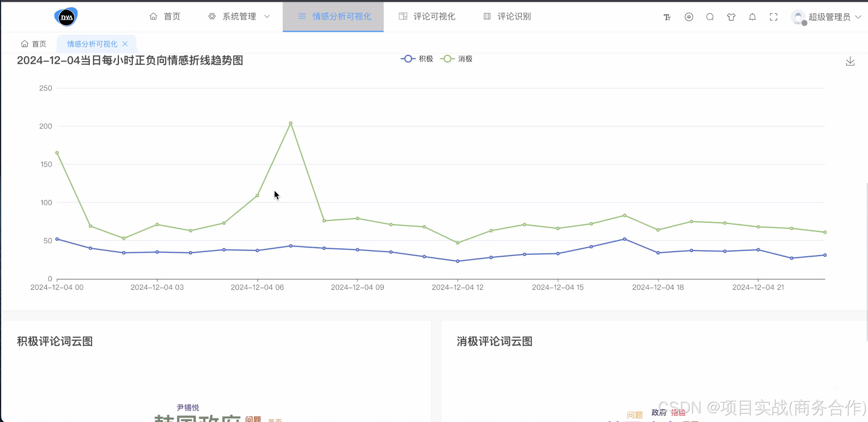Click the language globe icon
Image resolution: width=868 pixels, height=422 pixels.
(689, 17)
